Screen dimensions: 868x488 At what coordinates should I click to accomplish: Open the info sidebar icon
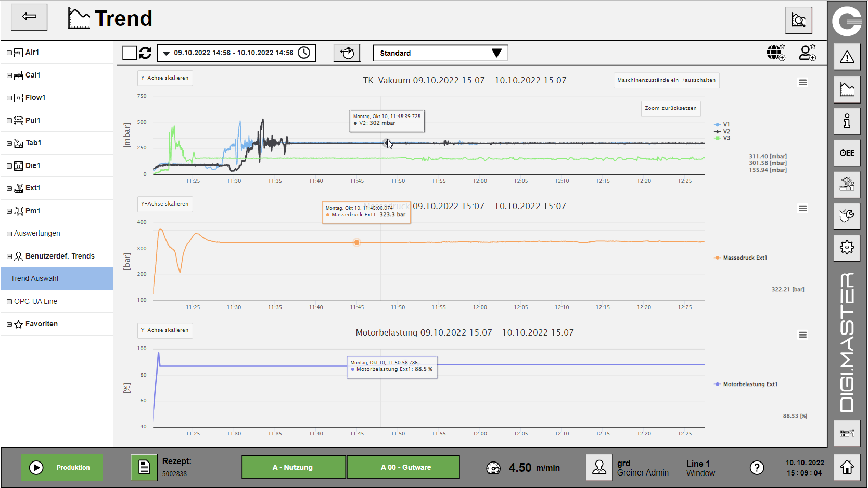click(x=847, y=121)
